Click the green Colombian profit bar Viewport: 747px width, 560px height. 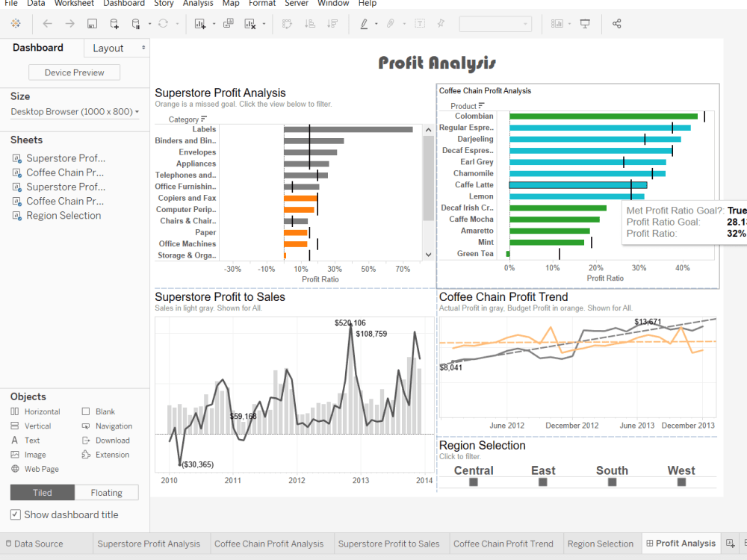[x=603, y=116]
